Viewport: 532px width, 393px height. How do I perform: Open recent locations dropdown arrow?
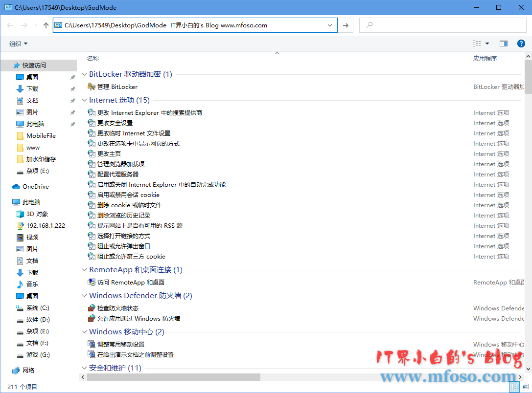pos(36,25)
